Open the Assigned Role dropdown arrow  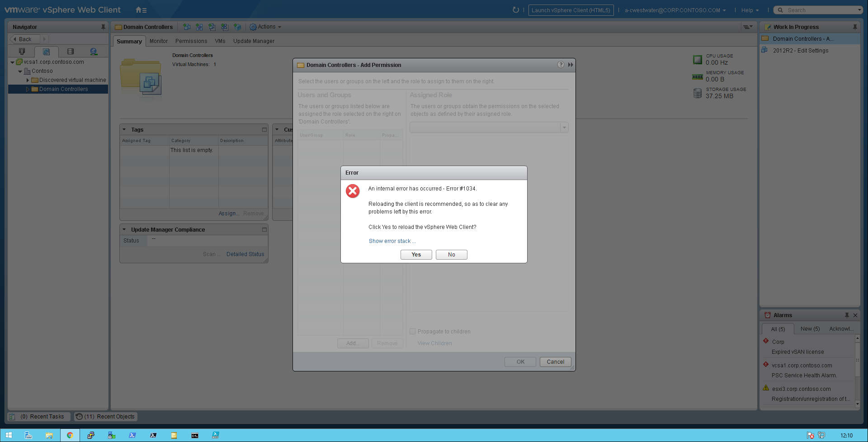tap(564, 128)
